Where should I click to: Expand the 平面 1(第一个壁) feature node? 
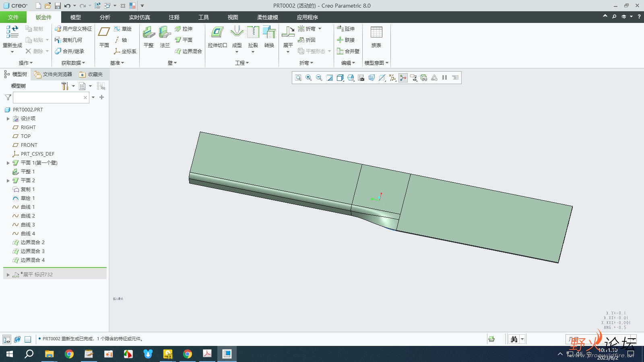point(8,163)
